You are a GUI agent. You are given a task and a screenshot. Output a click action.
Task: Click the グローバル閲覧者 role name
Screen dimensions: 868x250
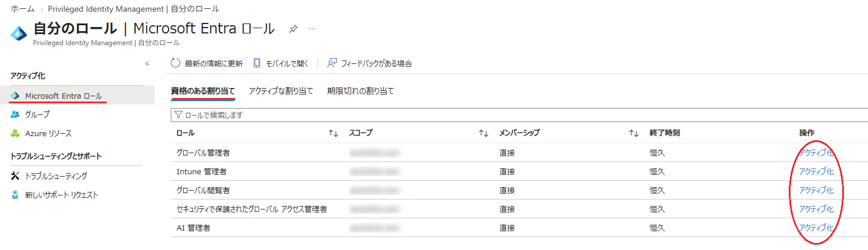(x=203, y=190)
